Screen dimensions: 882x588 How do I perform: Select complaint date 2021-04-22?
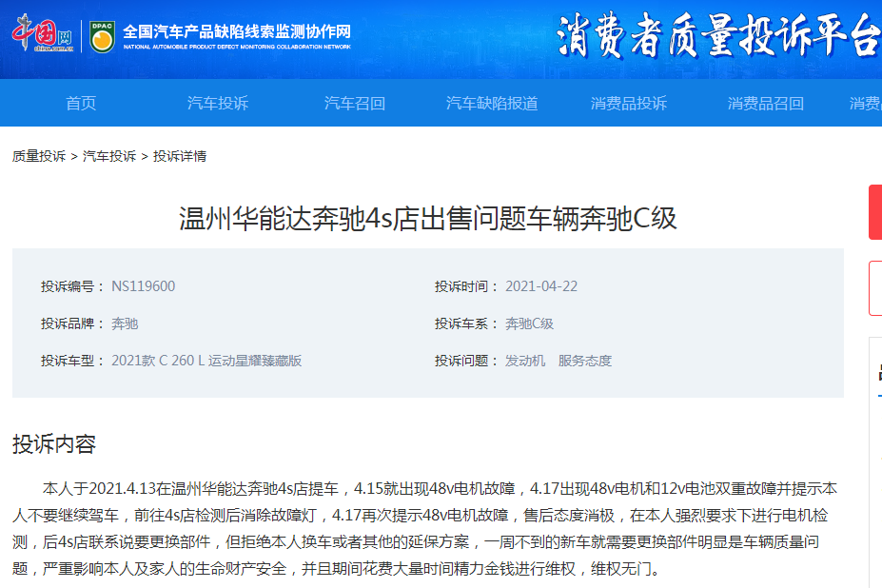[541, 286]
